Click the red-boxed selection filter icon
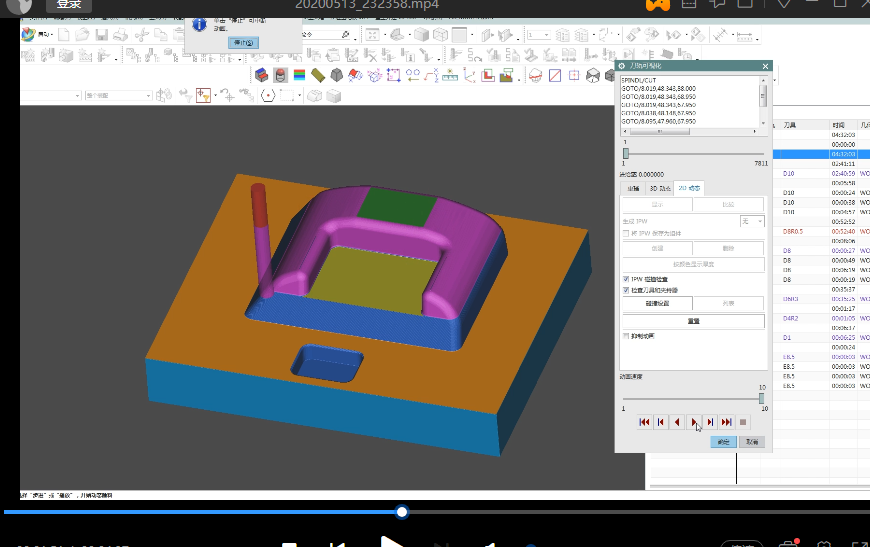Image resolution: width=870 pixels, height=547 pixels. 203,95
